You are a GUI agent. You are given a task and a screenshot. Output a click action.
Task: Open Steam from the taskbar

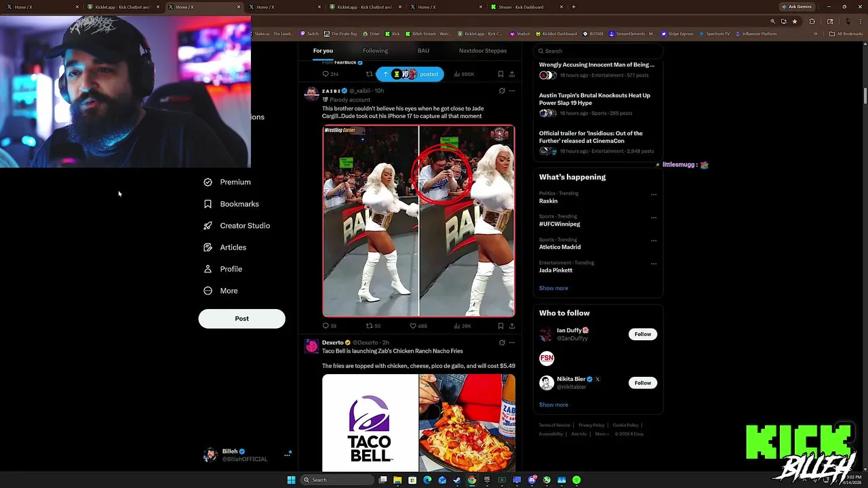coord(457,480)
